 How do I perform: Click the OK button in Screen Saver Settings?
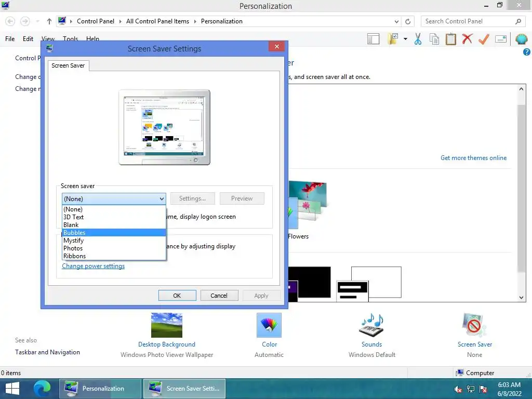click(x=177, y=296)
